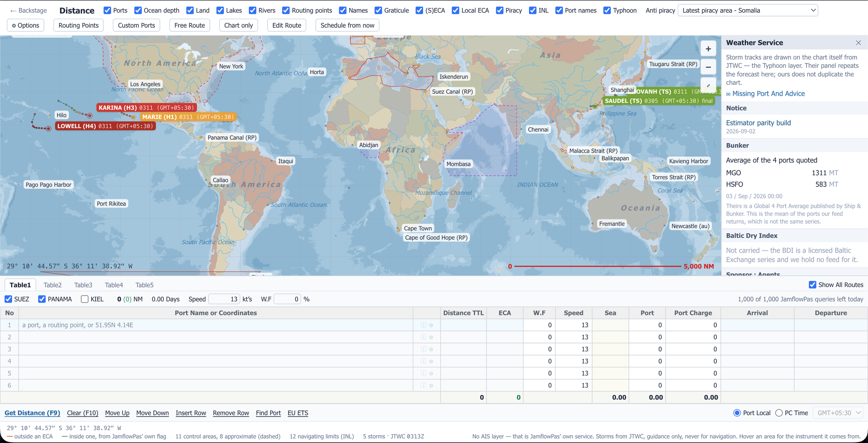Viewport: 868px width, 443px height.
Task: Close the Weather Service panel
Action: (x=858, y=43)
